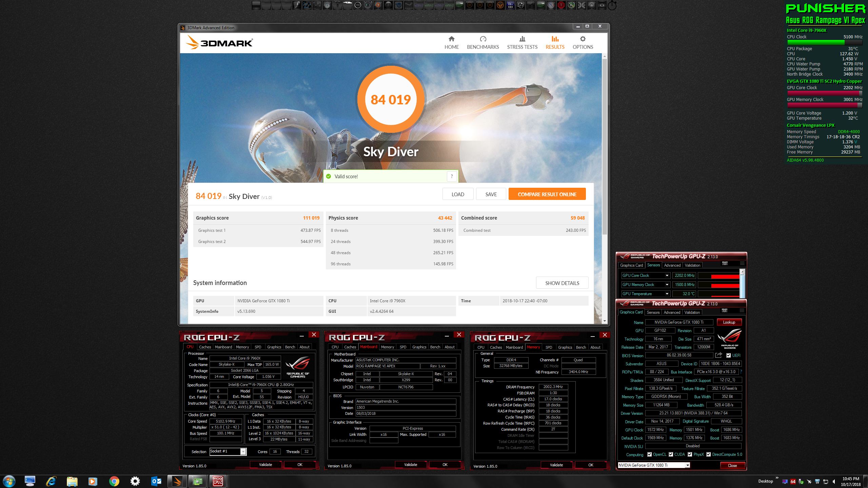The image size is (868, 488).
Task: Click the Bus Interface question mark in GPU-Z
Action: [x=741, y=372]
